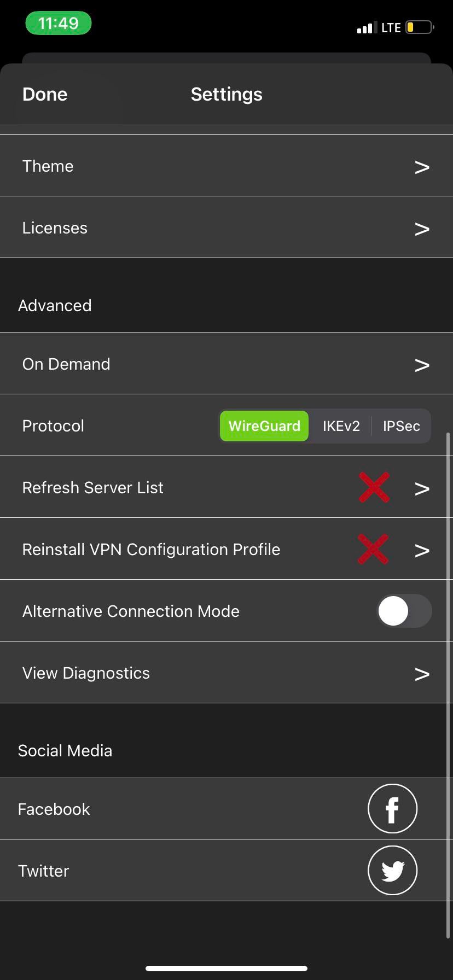
Task: Tap the Refresh Server List label
Action: tap(92, 487)
